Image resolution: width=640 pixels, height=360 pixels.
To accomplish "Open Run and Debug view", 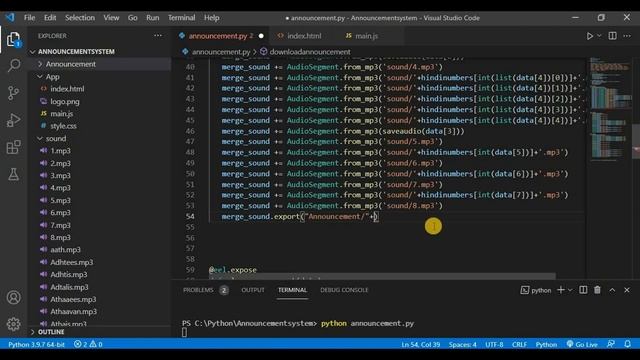I will coord(13,120).
